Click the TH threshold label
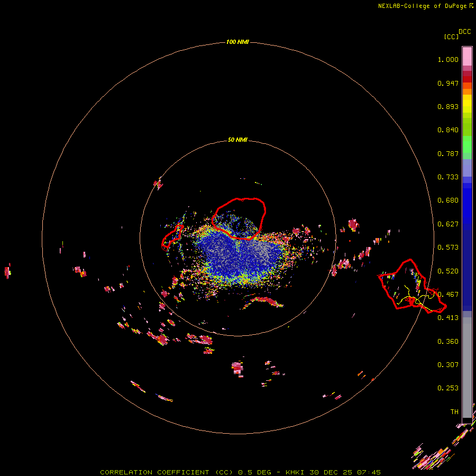Viewport: 476px width, 476px height. [454, 412]
